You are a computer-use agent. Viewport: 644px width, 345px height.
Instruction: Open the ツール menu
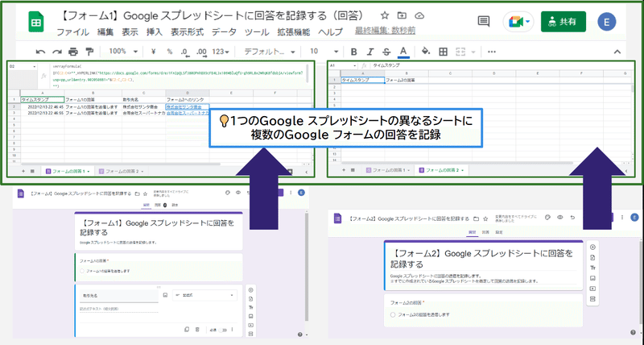pos(257,32)
